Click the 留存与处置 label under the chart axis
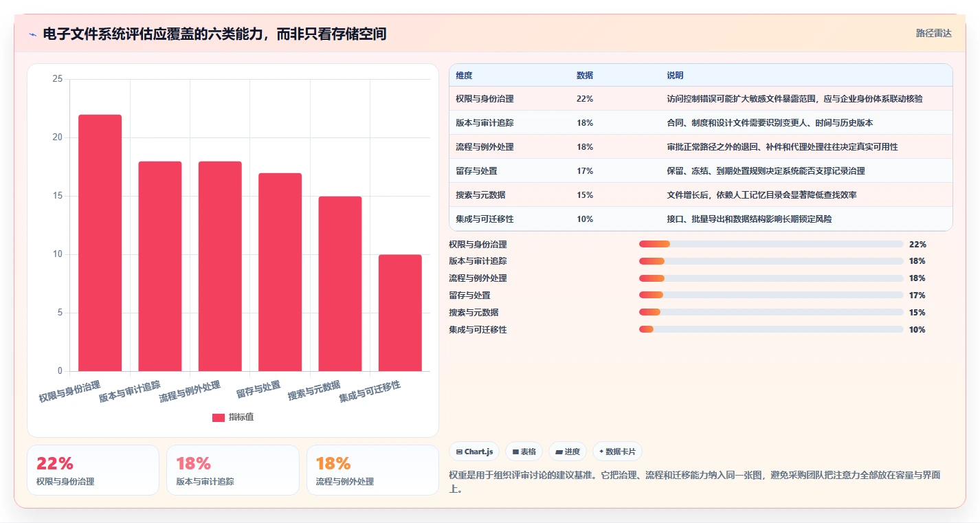The height and width of the screenshot is (523, 980). (258, 388)
